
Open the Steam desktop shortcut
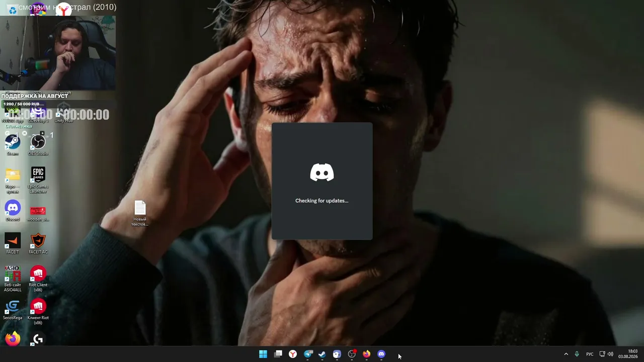(13, 145)
